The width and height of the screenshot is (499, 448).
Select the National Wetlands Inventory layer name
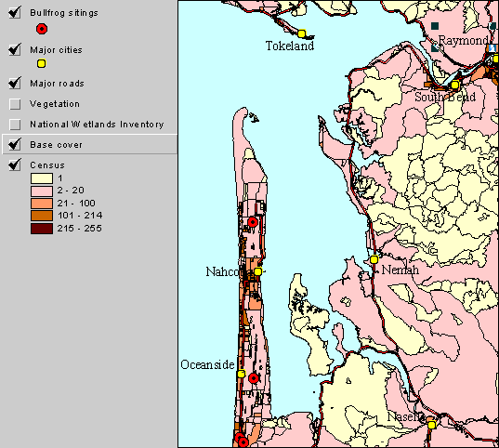click(x=97, y=125)
